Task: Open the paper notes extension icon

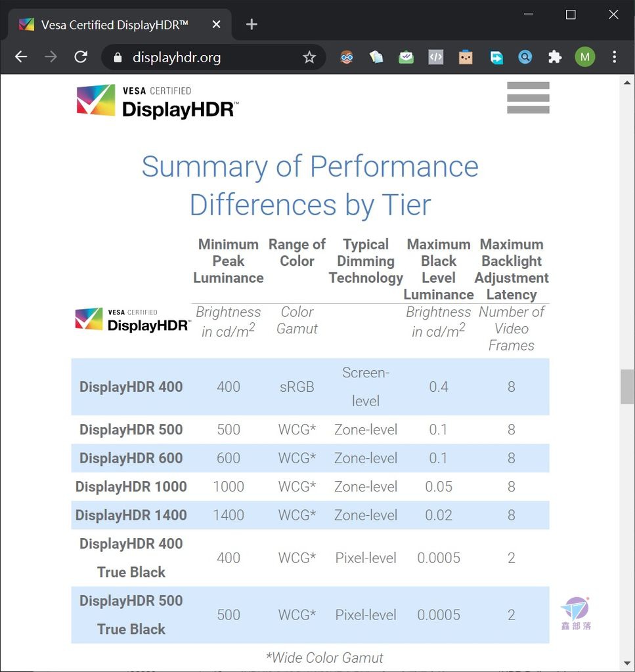Action: click(376, 57)
